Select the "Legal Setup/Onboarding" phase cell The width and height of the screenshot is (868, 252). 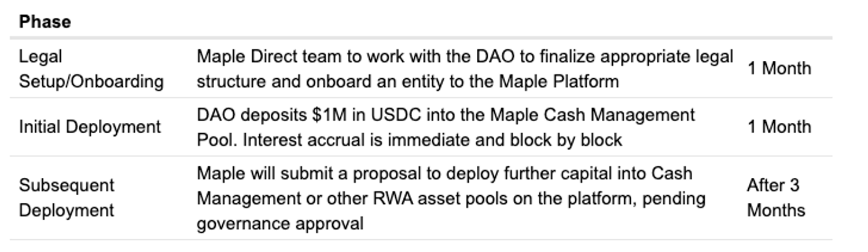pos(91,69)
